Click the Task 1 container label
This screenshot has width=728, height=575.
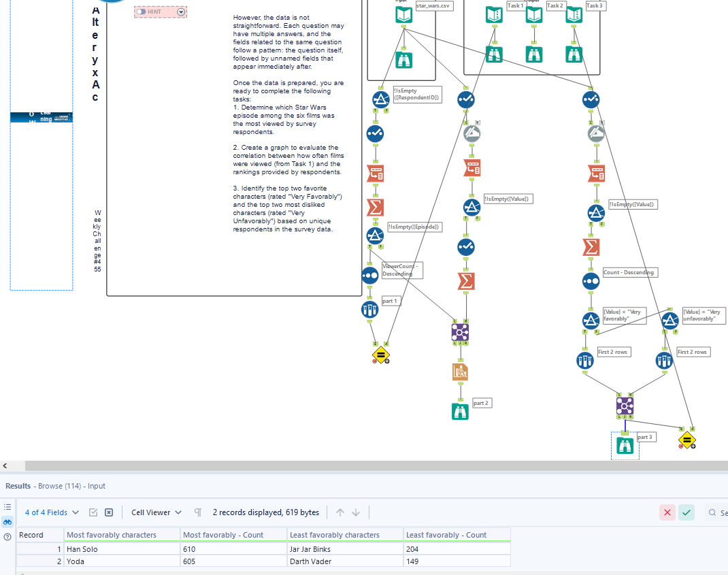pos(515,5)
